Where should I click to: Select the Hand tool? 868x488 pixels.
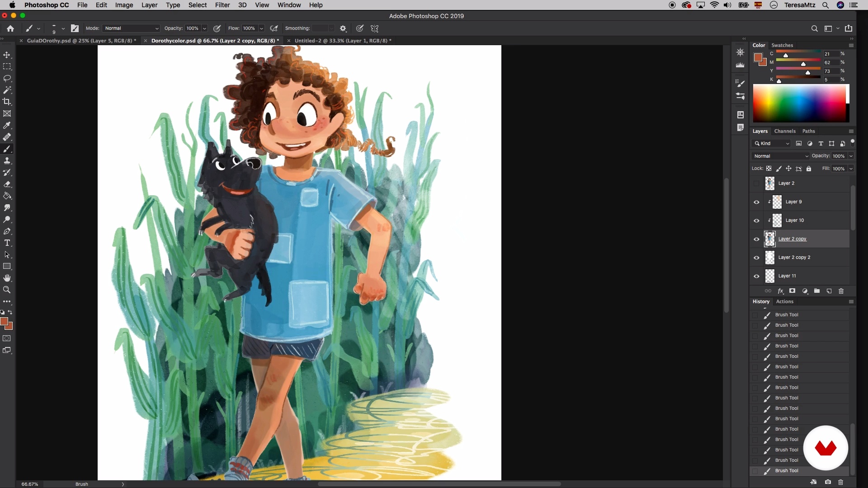click(7, 278)
